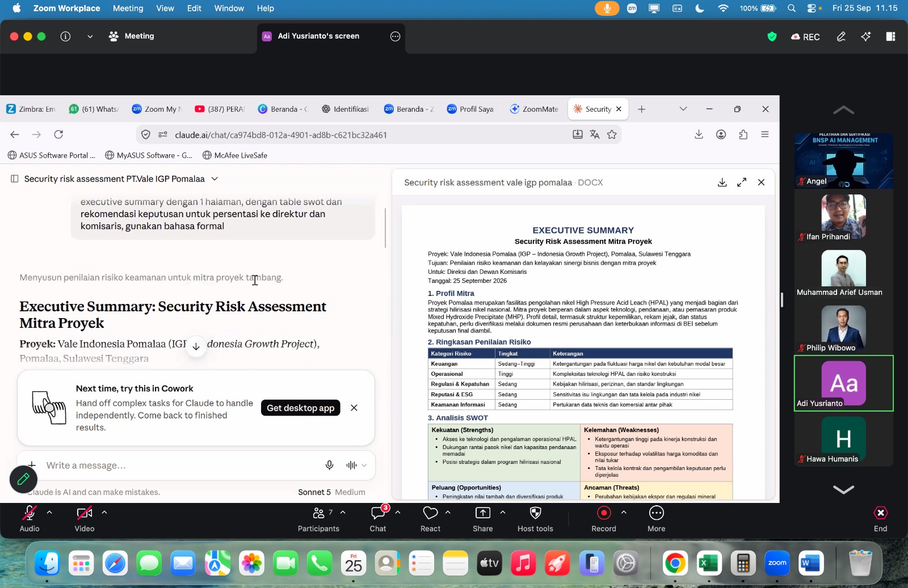Click Get desktop app button
The width and height of the screenshot is (908, 588).
pyautogui.click(x=301, y=408)
